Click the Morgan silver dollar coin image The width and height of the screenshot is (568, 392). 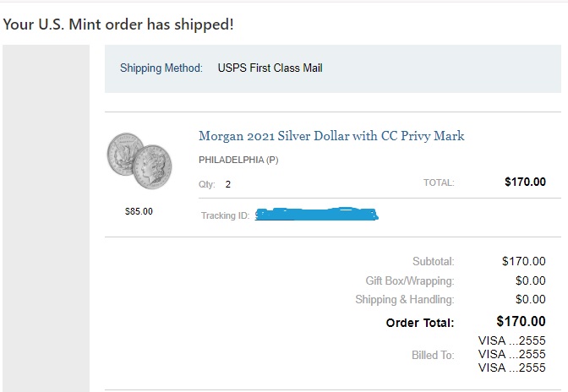[x=139, y=160]
